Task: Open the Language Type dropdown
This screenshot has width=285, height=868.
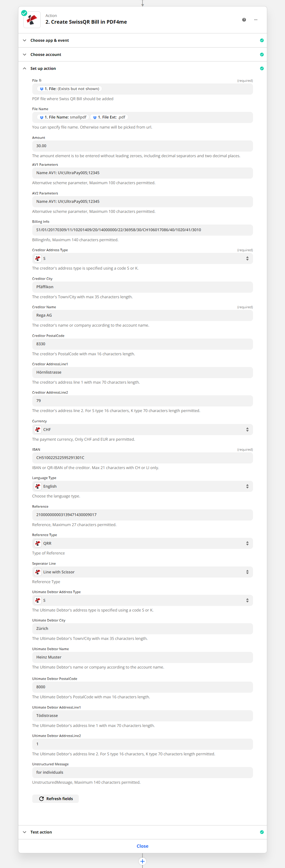Action: 142,486
